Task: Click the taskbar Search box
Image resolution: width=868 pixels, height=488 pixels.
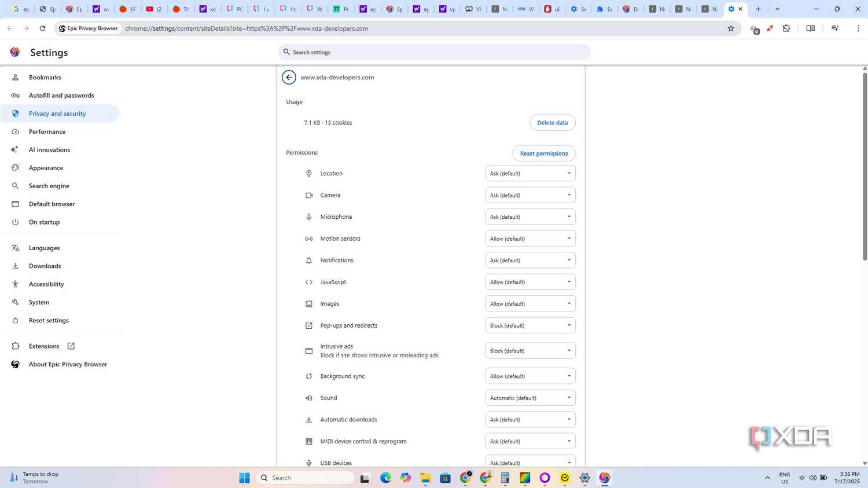Action: (x=305, y=478)
